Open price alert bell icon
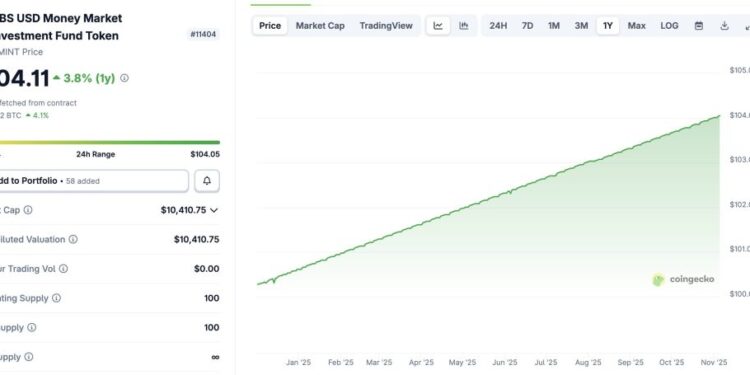Screen dimensions: 750x375 207,181
